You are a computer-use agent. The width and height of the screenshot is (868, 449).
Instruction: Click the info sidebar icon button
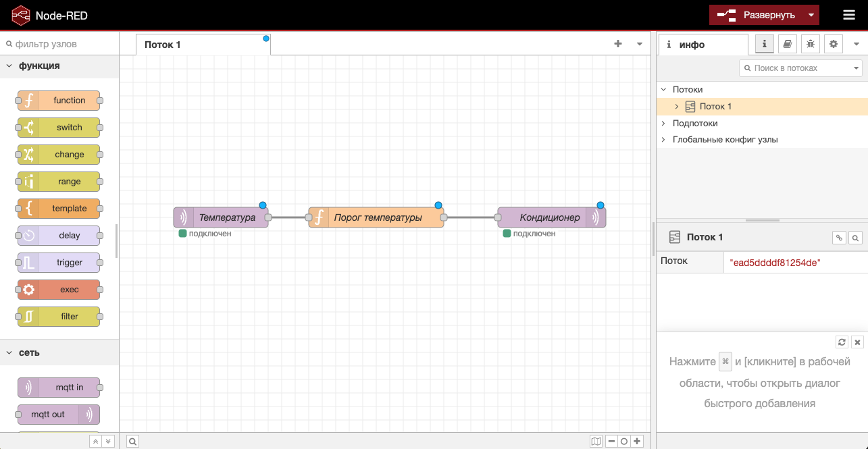(x=764, y=44)
